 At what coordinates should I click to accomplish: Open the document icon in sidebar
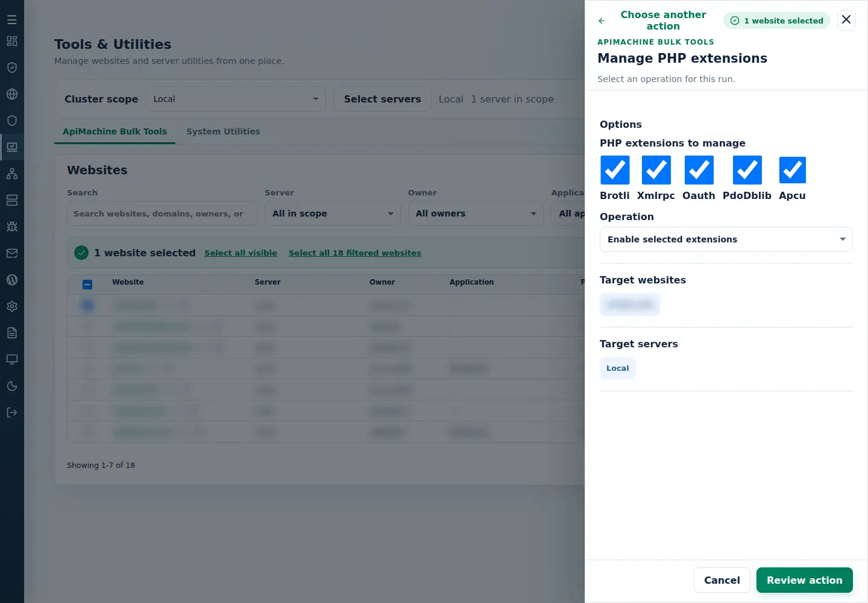pos(12,333)
